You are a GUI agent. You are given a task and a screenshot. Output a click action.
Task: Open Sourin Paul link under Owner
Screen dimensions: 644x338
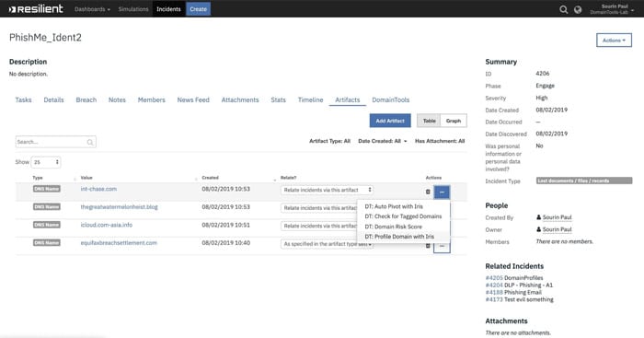(x=557, y=229)
